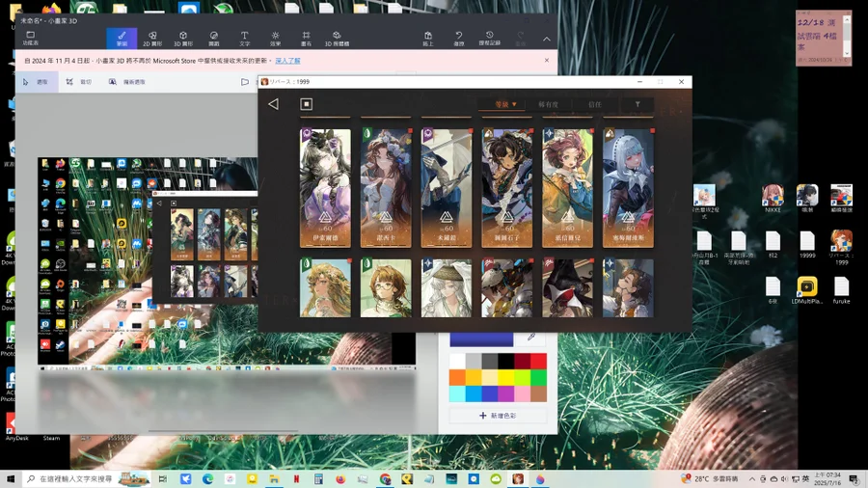
Task: Go back with the triangle arrow in Reverse 1999
Action: [x=273, y=104]
